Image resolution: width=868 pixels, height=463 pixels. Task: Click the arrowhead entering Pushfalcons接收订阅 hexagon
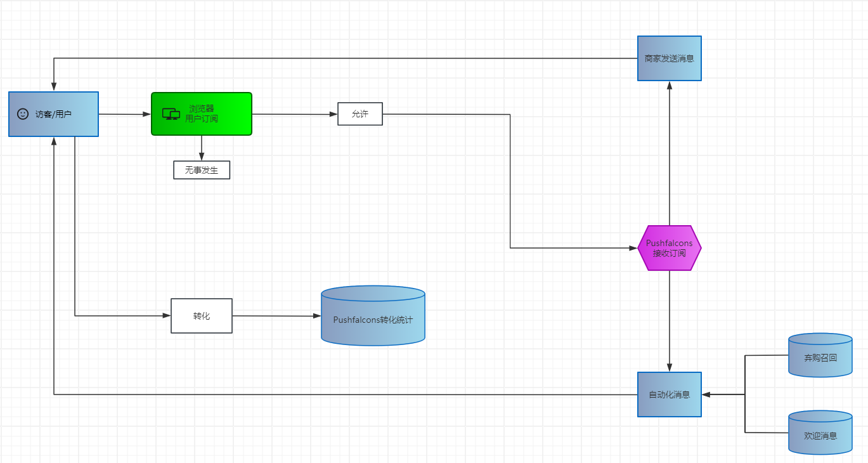coord(633,248)
